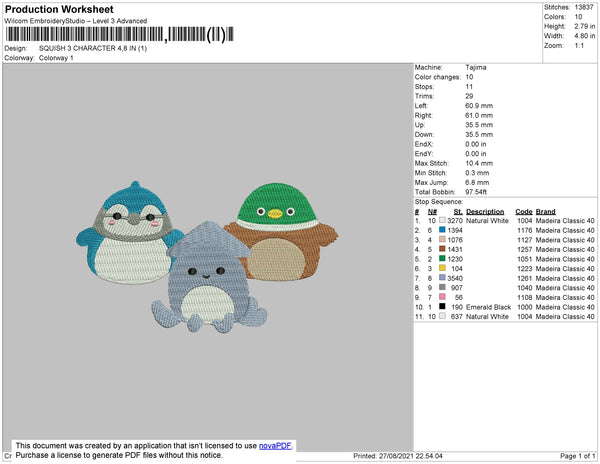Select the grey swatch, code 1040
Viewport: 600px width, 464px height.
(442, 287)
